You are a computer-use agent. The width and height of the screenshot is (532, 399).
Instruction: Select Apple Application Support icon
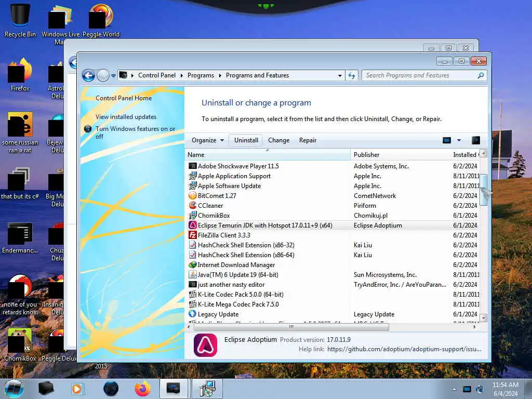point(193,176)
